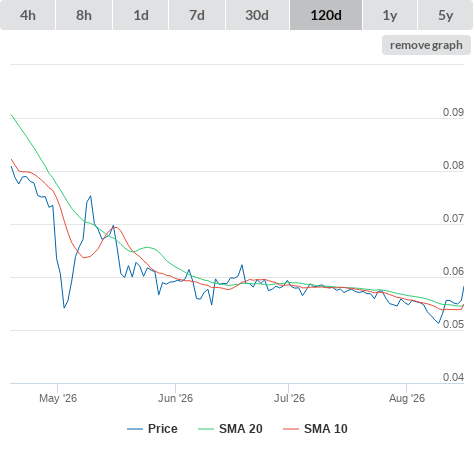Click the green SMA 20 legend line marker
Screen dimensions: 474x455
pyautogui.click(x=206, y=429)
